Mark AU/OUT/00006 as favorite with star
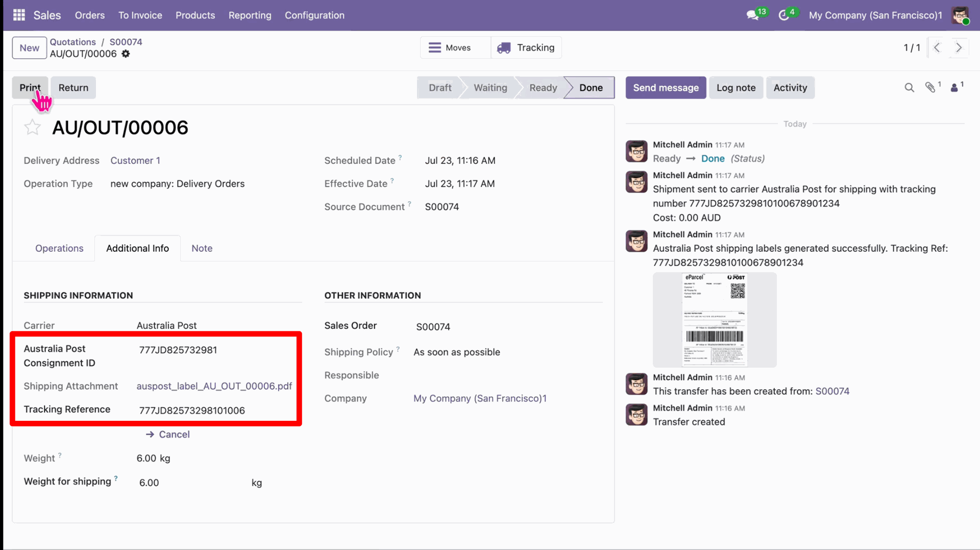 pyautogui.click(x=32, y=127)
